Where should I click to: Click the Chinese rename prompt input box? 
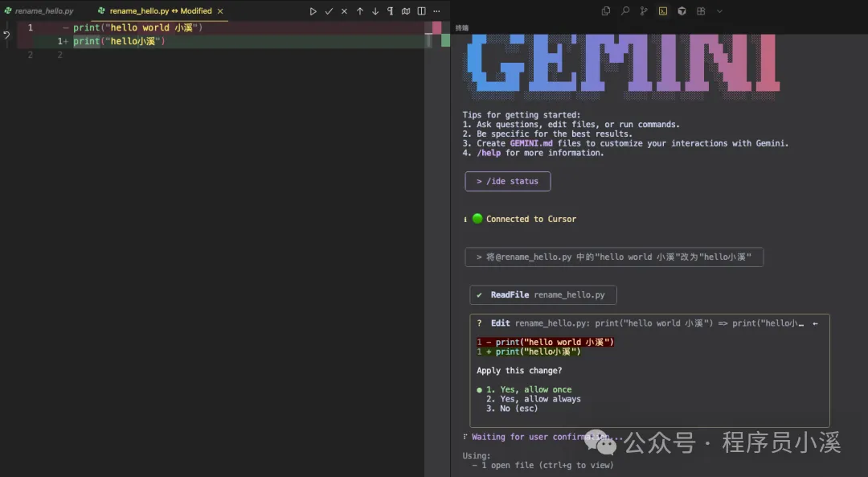tap(614, 257)
